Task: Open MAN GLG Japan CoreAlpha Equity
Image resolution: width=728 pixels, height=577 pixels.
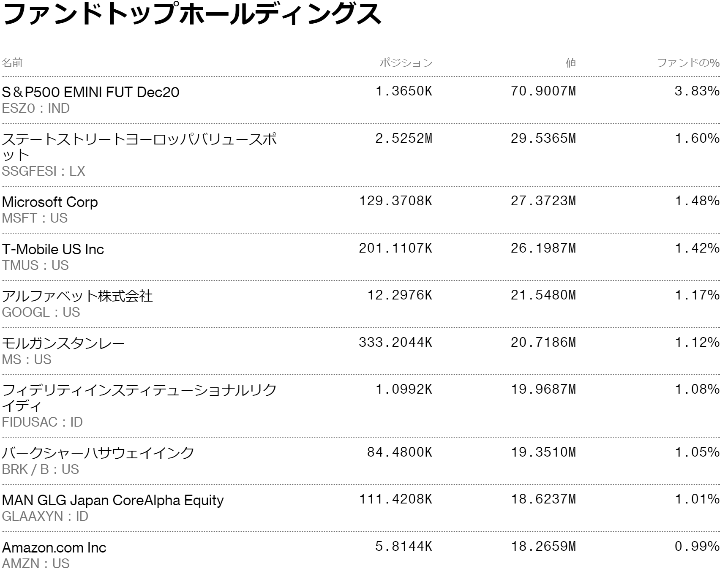Action: pyautogui.click(x=113, y=500)
